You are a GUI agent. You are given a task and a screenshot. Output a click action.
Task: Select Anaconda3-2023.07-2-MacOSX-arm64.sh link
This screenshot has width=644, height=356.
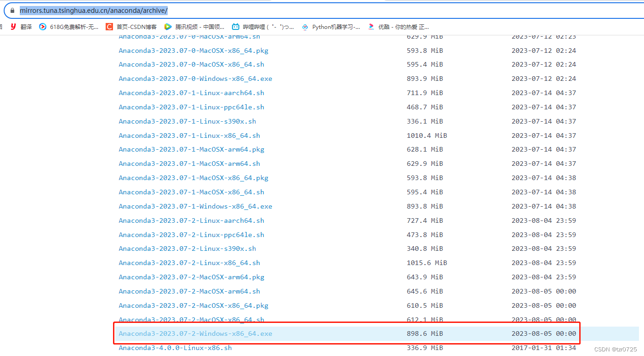tap(189, 291)
